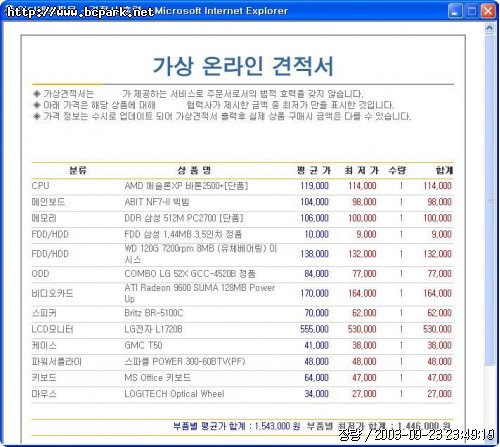
Task: Select DDR 삼성 512M PC2700 product
Action: [184, 218]
